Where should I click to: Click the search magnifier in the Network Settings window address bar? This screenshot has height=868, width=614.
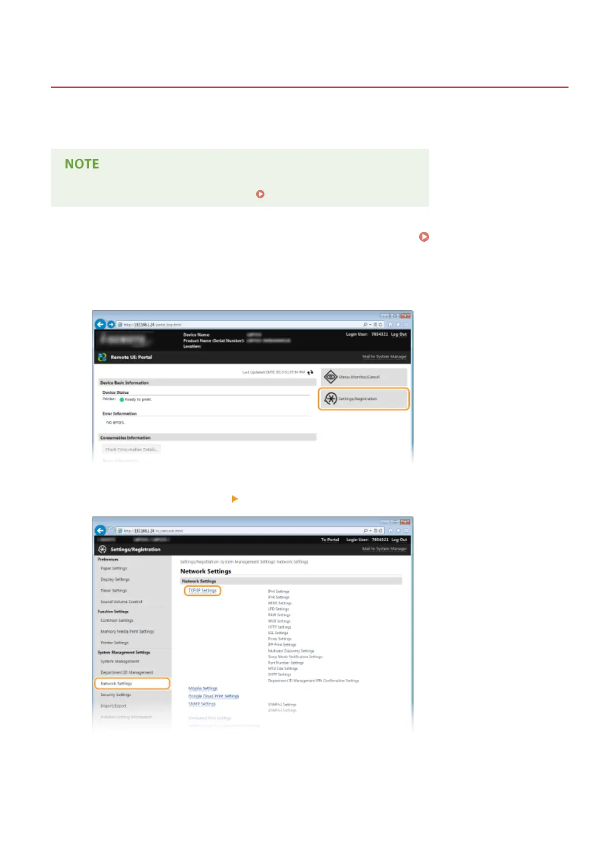(x=366, y=530)
